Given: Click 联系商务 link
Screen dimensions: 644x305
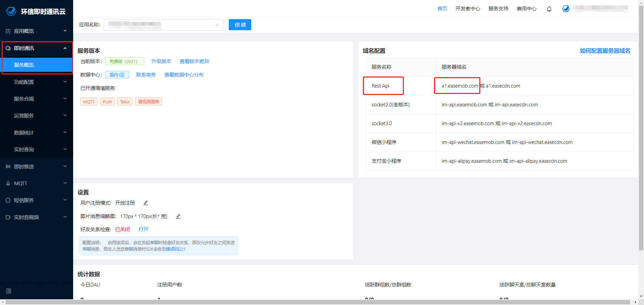Looking at the screenshot, I should (x=146, y=75).
